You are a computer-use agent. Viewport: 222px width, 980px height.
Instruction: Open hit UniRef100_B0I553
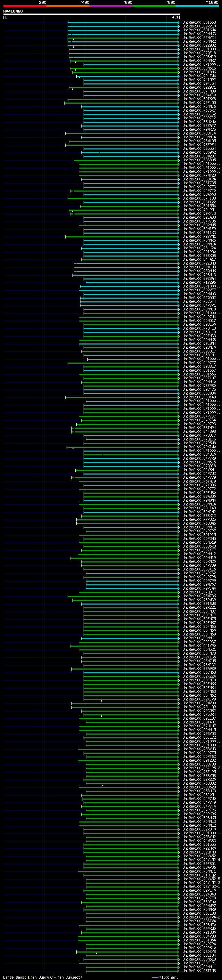[x=199, y=23]
